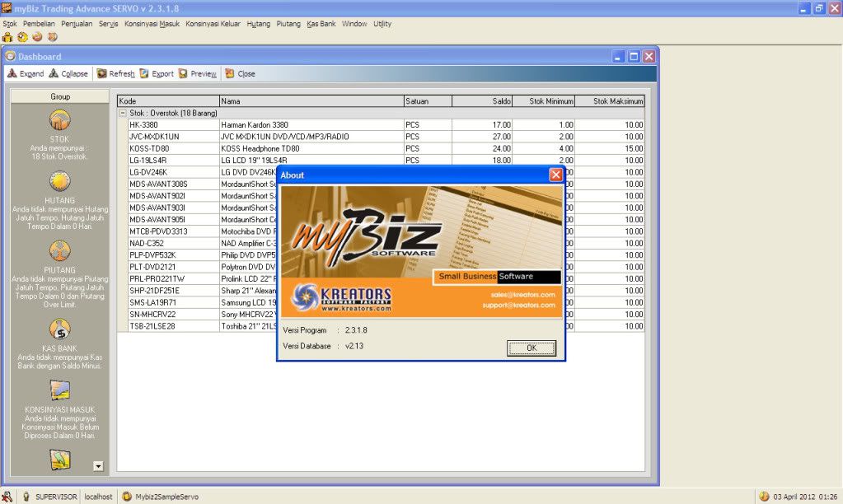
Task: Expand all groups with Expand button
Action: [x=26, y=73]
